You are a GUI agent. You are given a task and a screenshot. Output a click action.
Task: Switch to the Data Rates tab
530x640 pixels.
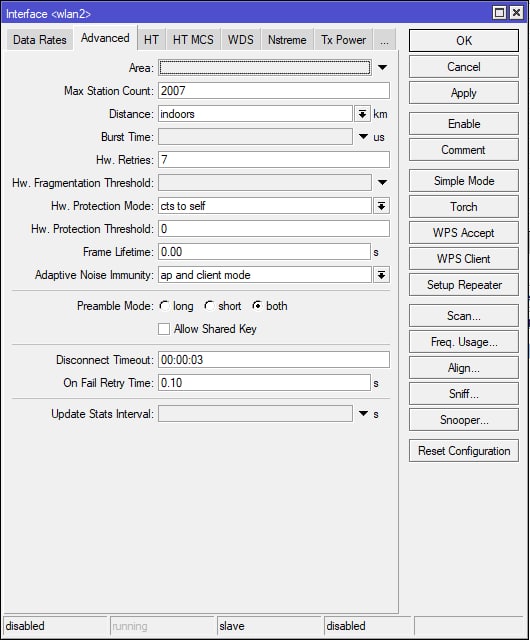point(40,40)
